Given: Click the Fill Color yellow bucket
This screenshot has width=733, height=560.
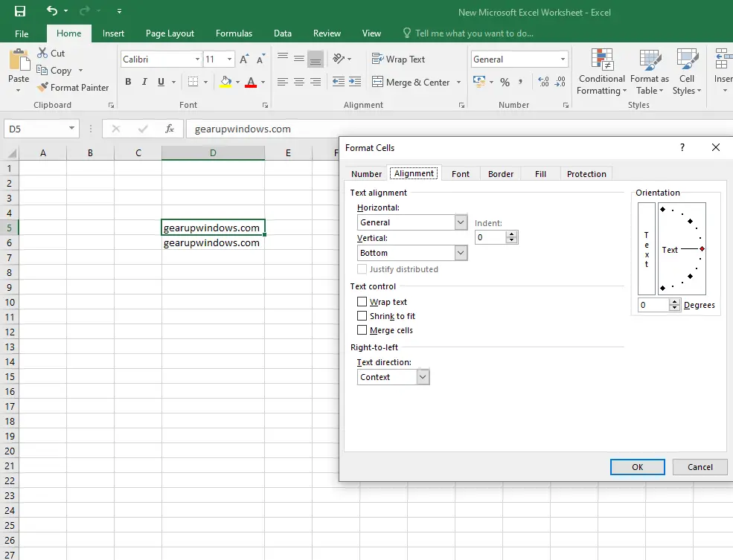Looking at the screenshot, I should coord(225,83).
